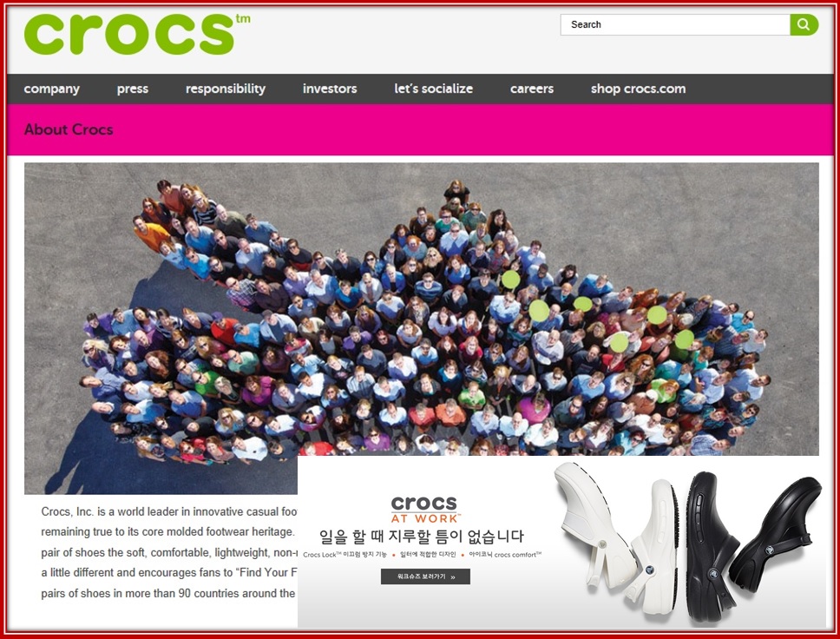Click the green Crocs logo

tap(129, 35)
